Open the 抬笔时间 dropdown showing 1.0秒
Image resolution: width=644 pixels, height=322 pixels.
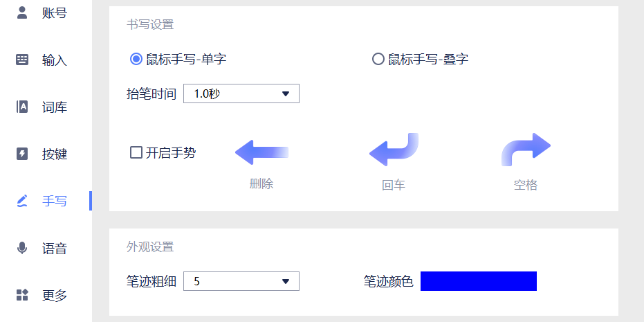tap(241, 93)
